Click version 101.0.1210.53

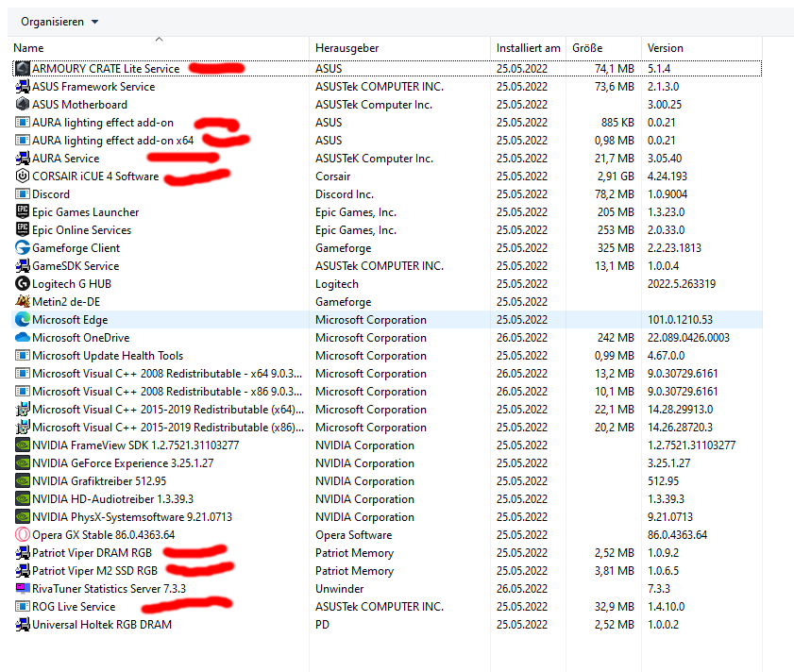pyautogui.click(x=680, y=320)
